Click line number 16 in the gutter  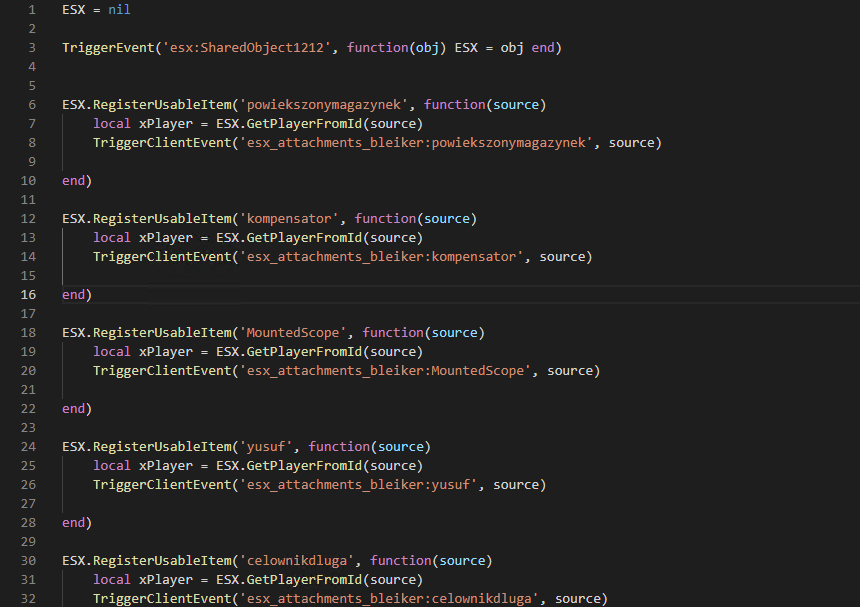point(28,294)
